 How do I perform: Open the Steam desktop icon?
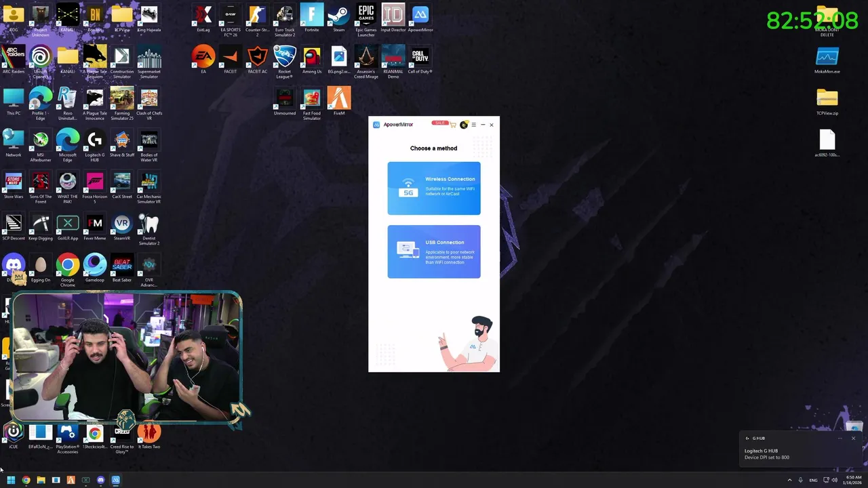(x=339, y=18)
